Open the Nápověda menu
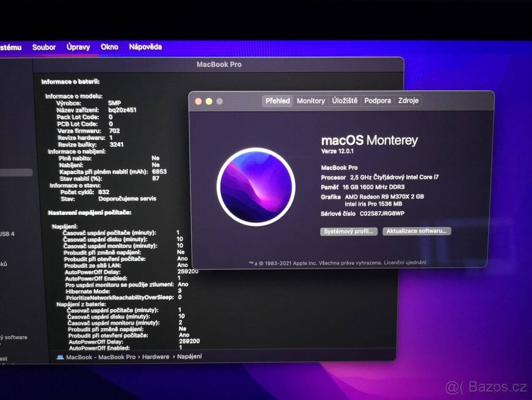This screenshot has height=400, width=532. click(x=145, y=47)
